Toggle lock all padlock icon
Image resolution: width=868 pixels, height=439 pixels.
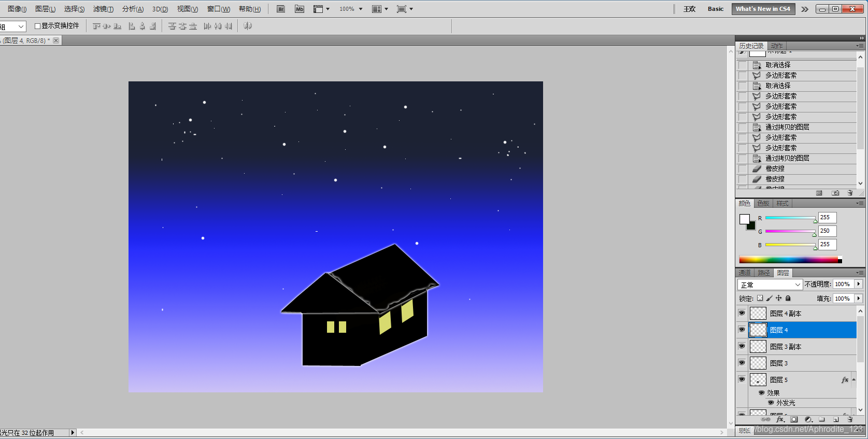pos(788,298)
